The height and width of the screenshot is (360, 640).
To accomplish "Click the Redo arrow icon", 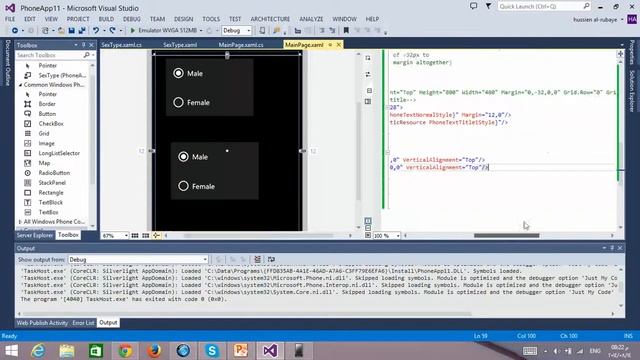I will click(x=112, y=31).
